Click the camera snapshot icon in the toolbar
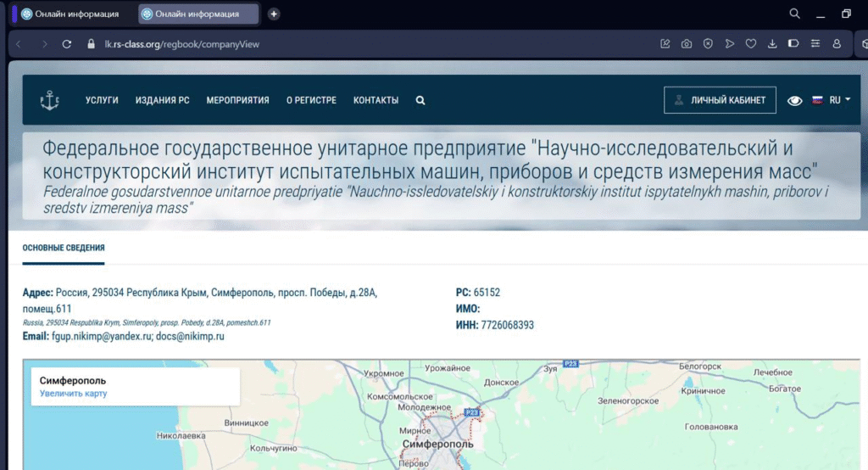868x470 pixels. tap(687, 44)
